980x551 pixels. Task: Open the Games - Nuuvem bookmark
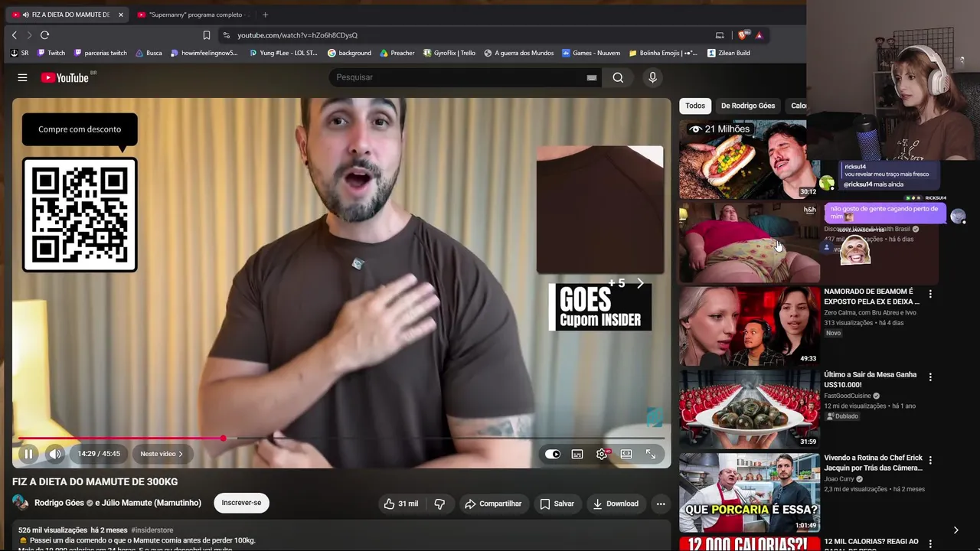(591, 53)
